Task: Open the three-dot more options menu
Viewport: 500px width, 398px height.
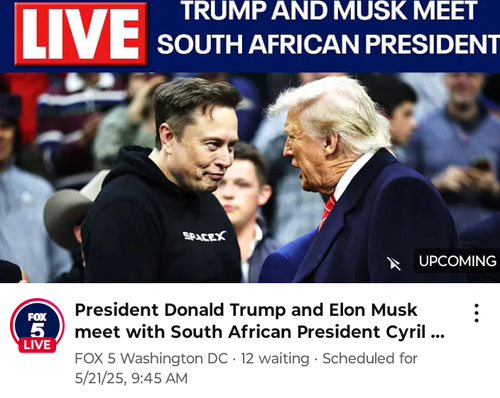Action: pyautogui.click(x=477, y=313)
